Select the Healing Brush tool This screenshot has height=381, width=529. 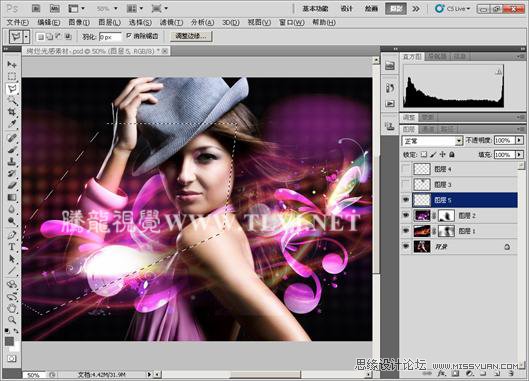point(12,138)
